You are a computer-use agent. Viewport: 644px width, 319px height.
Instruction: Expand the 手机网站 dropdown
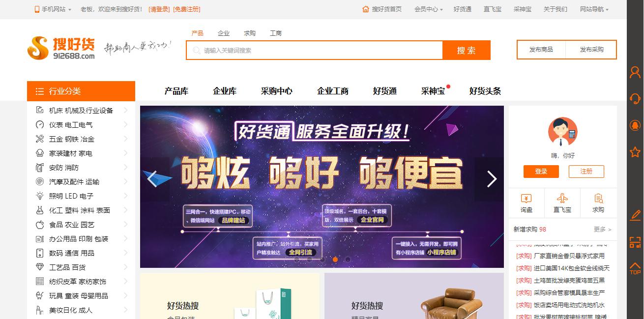coord(53,9)
